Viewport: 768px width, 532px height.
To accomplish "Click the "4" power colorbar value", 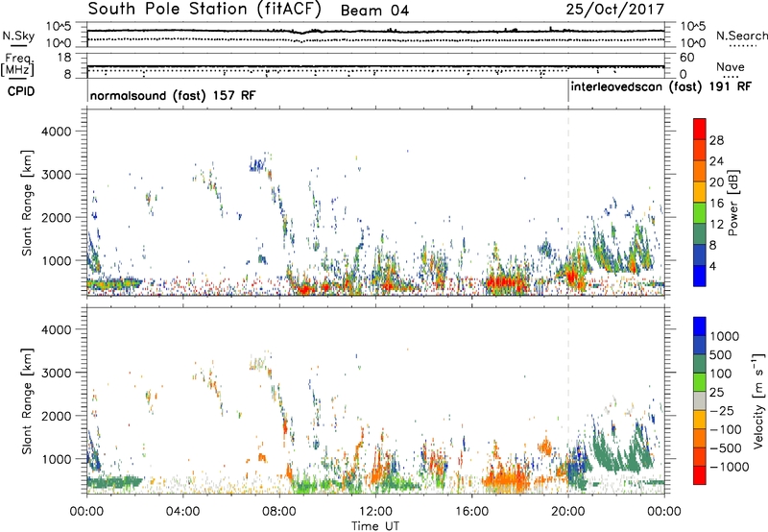I will 712,266.
